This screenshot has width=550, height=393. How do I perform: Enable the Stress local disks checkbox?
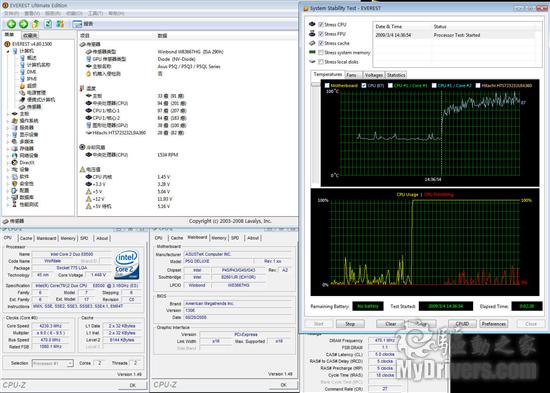pyautogui.click(x=321, y=62)
